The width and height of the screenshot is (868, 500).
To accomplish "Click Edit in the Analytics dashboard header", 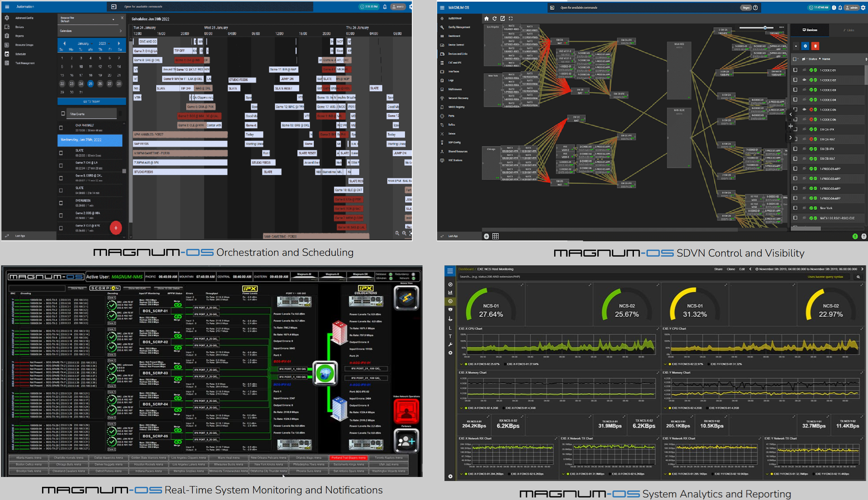I will click(x=742, y=269).
